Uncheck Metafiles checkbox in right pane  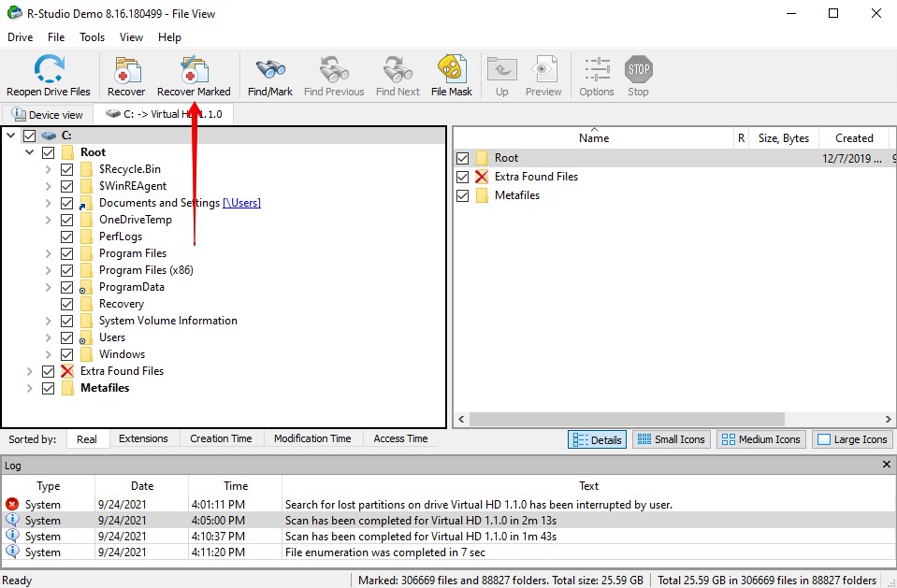tap(463, 195)
